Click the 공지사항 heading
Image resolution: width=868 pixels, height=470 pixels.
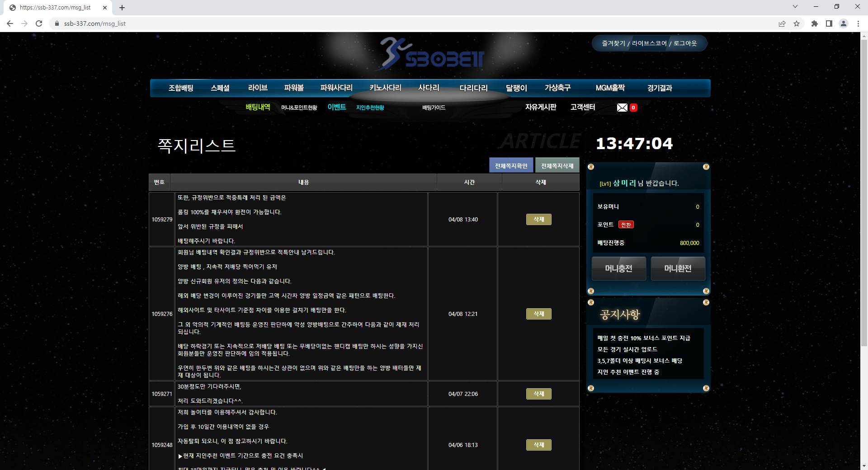pos(620,314)
